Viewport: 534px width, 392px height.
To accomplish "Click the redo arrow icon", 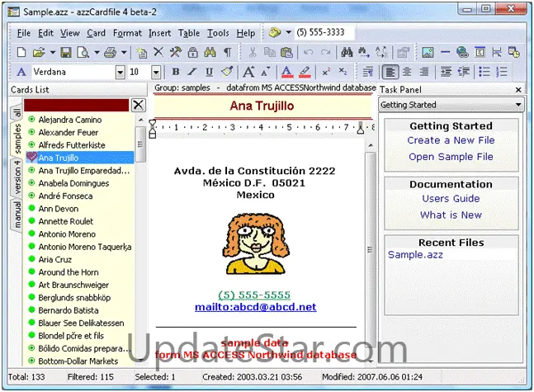I will coord(325,52).
